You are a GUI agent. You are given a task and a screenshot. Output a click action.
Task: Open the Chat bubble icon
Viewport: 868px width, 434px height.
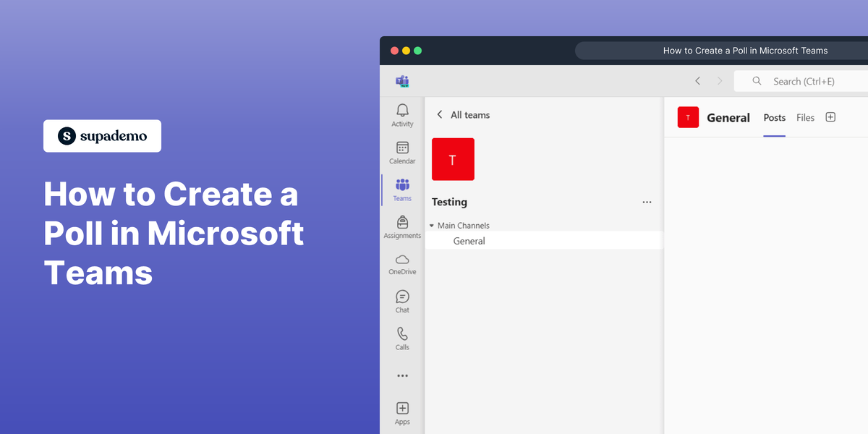tap(402, 297)
